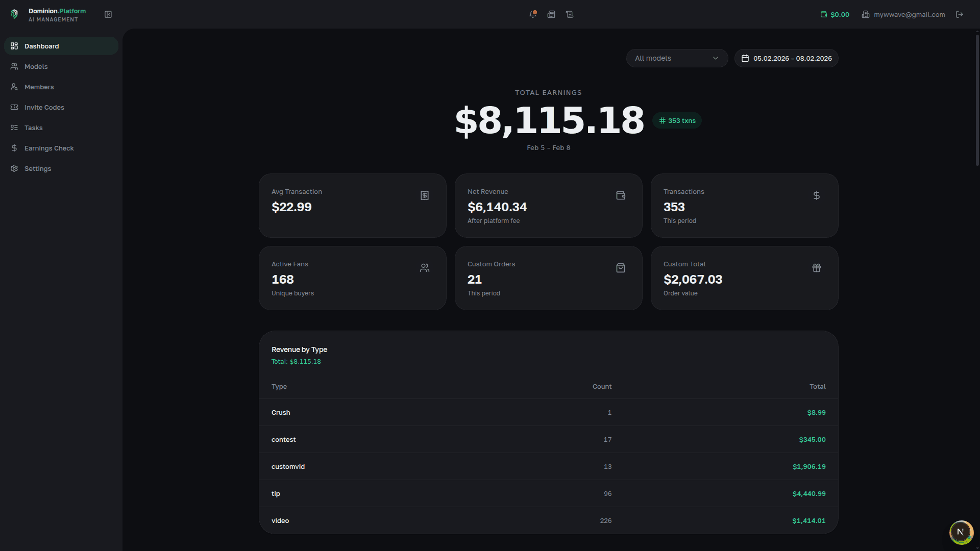The height and width of the screenshot is (551, 980).
Task: Click the green $4,440.99 tip total
Action: click(808, 493)
